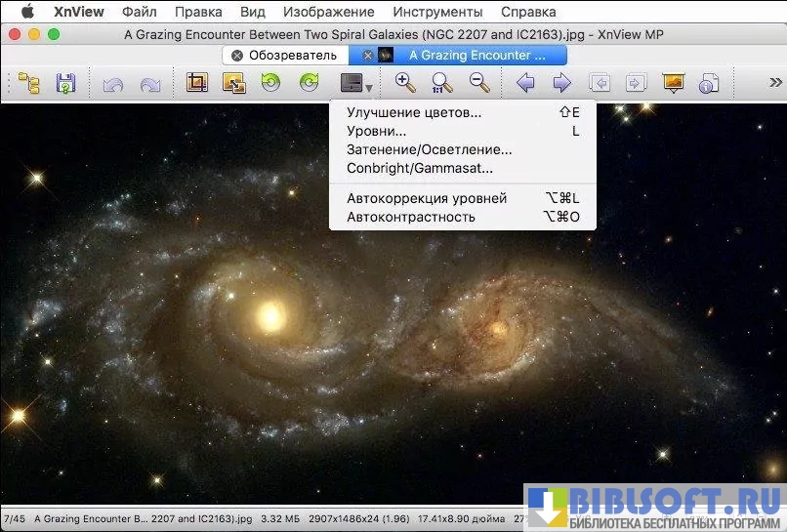The height and width of the screenshot is (532, 787).
Task: Open the Изображение menu in menu bar
Action: click(328, 12)
